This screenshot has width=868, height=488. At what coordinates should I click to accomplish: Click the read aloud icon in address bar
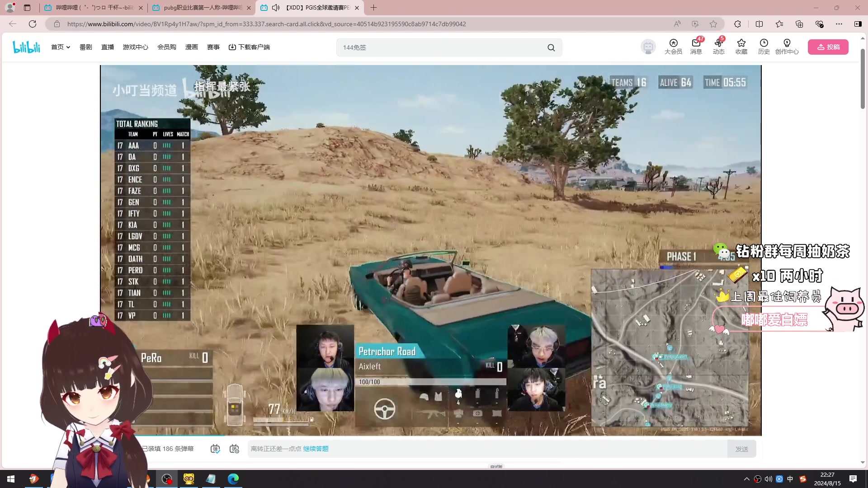pos(677,24)
